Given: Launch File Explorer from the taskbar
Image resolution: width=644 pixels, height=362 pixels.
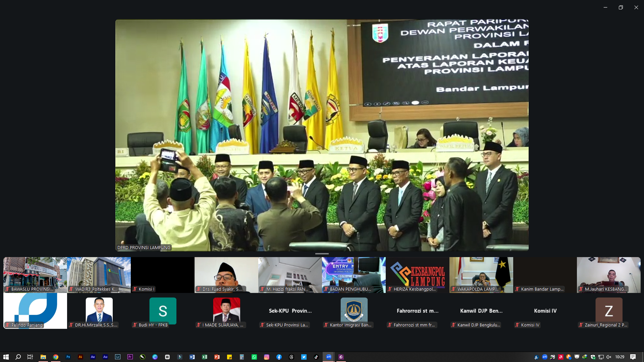Looking at the screenshot, I should click(x=43, y=357).
